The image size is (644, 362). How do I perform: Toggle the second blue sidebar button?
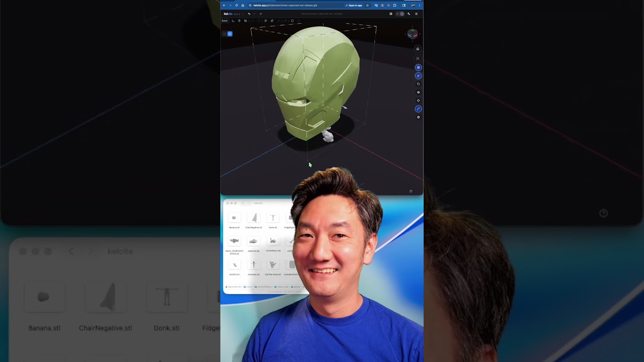point(418,76)
